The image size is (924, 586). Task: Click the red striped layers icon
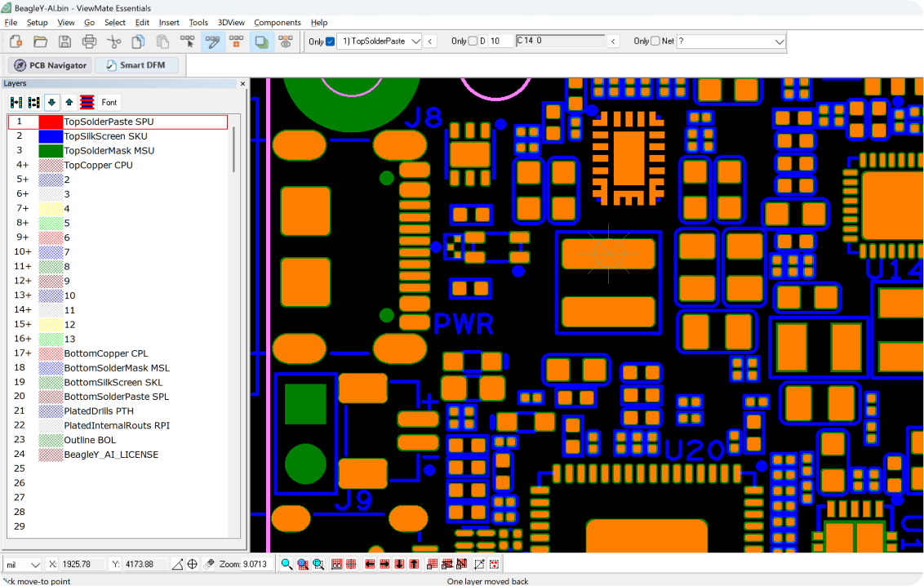87,102
